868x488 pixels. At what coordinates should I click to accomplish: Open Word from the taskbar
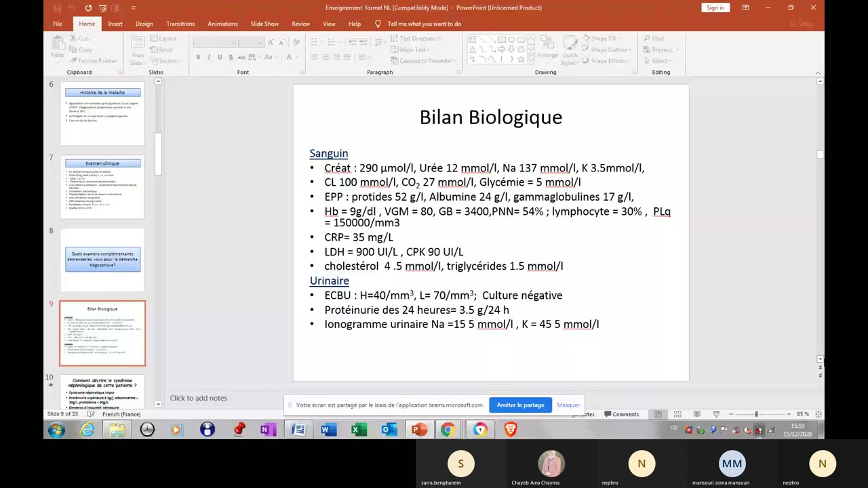tap(328, 429)
